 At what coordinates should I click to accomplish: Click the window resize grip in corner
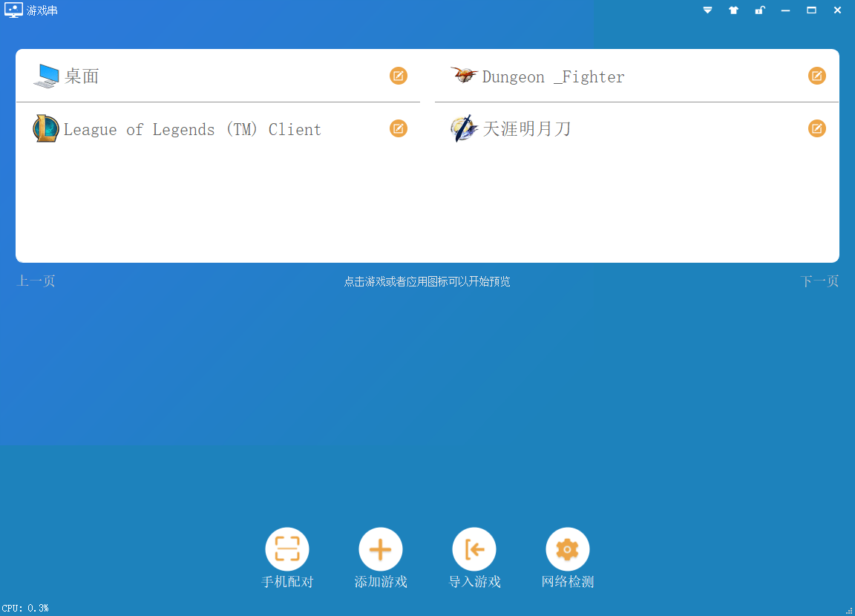point(849,611)
